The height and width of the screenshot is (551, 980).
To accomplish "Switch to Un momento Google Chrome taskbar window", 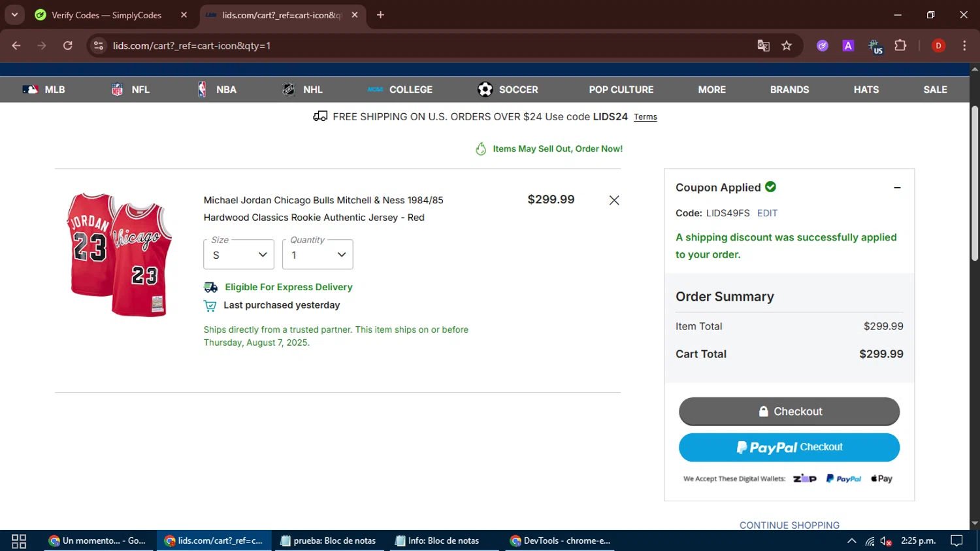I will point(99,541).
